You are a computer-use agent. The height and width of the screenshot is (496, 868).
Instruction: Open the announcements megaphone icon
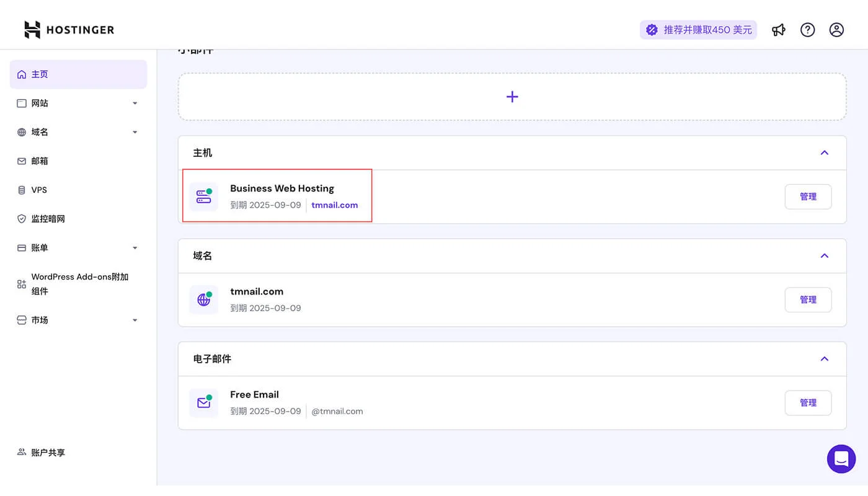click(778, 30)
